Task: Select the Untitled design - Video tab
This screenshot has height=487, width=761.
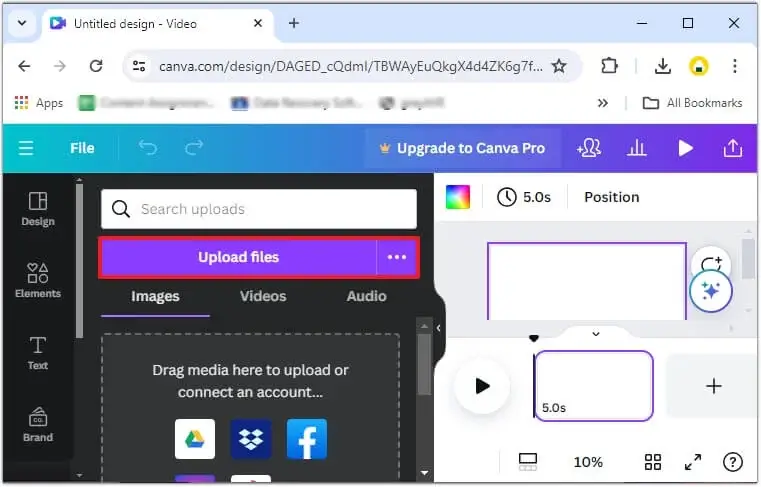Action: click(x=158, y=23)
